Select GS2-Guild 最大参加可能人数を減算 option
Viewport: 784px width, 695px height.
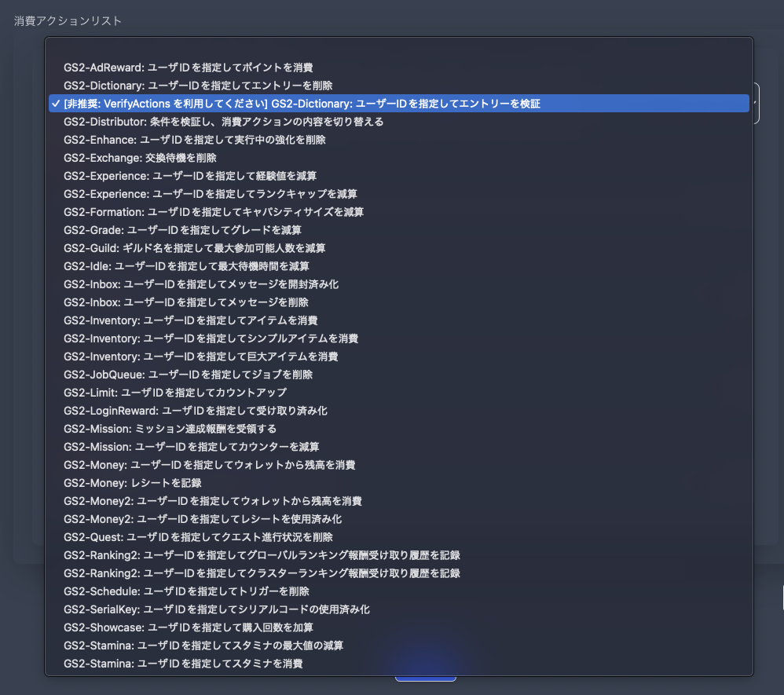click(398, 248)
